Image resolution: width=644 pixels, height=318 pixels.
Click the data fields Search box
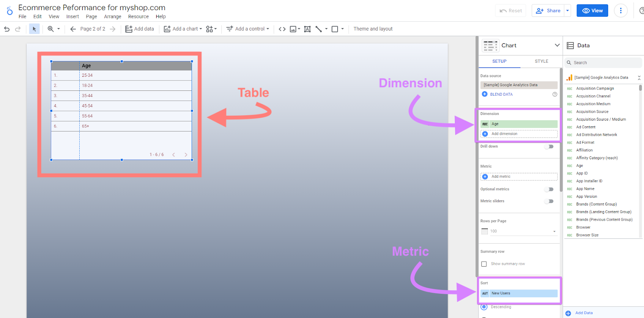604,63
